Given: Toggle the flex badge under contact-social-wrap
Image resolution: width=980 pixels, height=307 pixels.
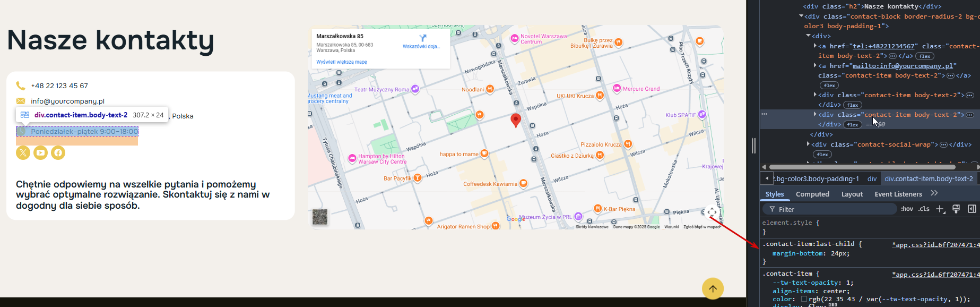Looking at the screenshot, I should 822,155.
